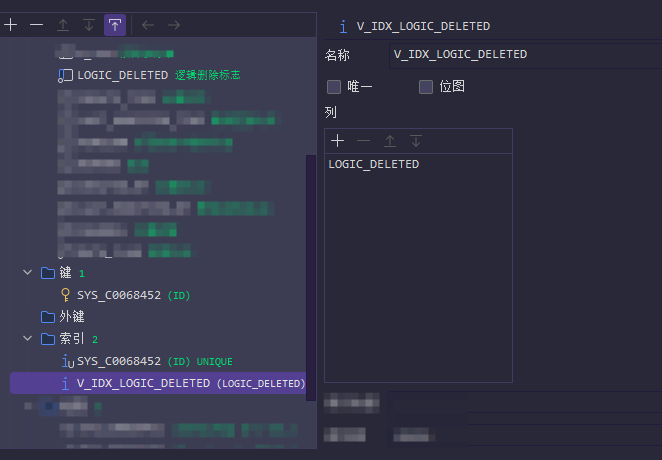Enable the 唯一 checkbox
This screenshot has height=460, width=662.
(x=334, y=87)
